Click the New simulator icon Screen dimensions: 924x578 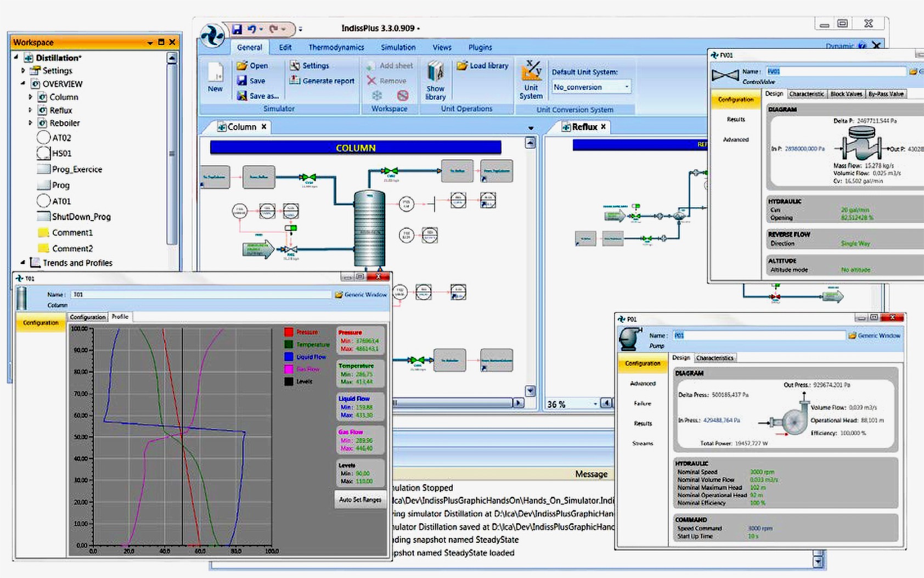[215, 76]
